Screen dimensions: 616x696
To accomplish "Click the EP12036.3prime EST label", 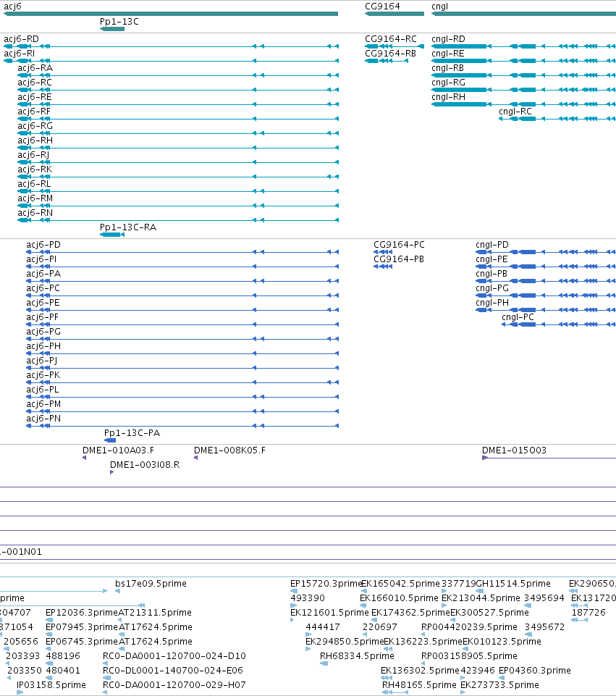I will 82,613.
